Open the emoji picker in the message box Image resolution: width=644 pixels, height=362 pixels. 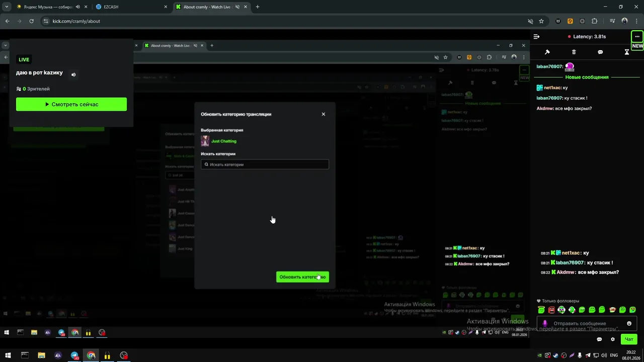629,323
